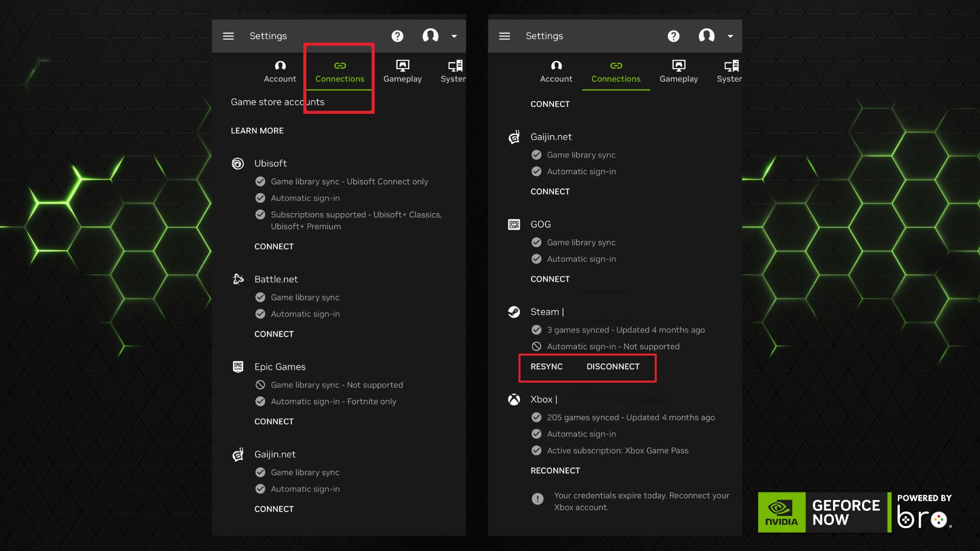
Task: Click checkmark next to Ubisoft Automatic sign-in
Action: point(260,198)
